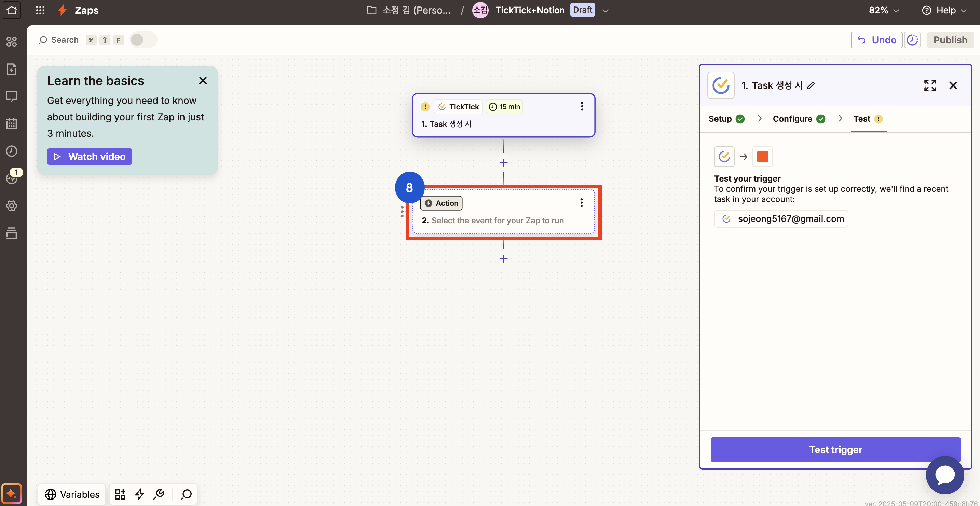Screen dimensions: 980x506
Task: Select the Action step placeholder card
Action: pyautogui.click(x=503, y=212)
